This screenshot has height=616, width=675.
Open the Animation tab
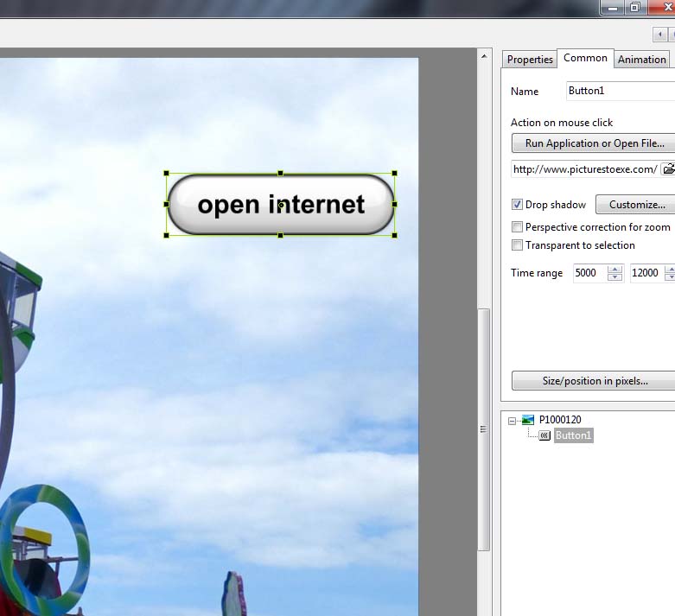[641, 60]
